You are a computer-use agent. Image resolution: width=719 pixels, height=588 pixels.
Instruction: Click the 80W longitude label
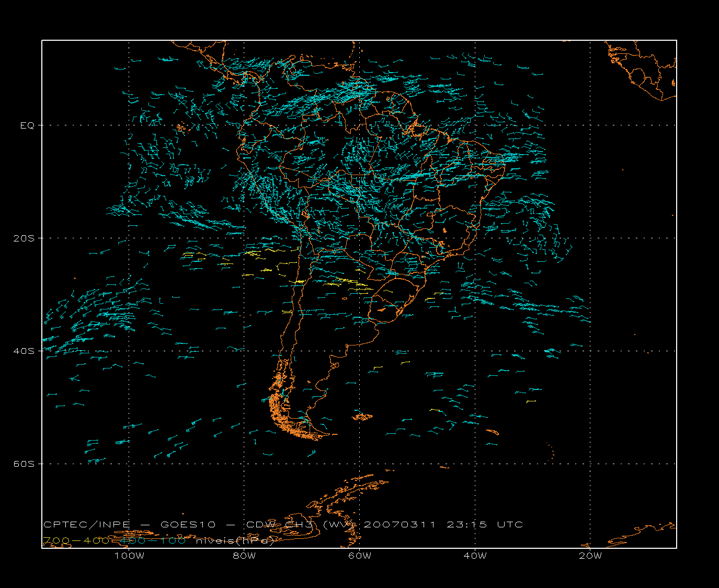pos(244,556)
